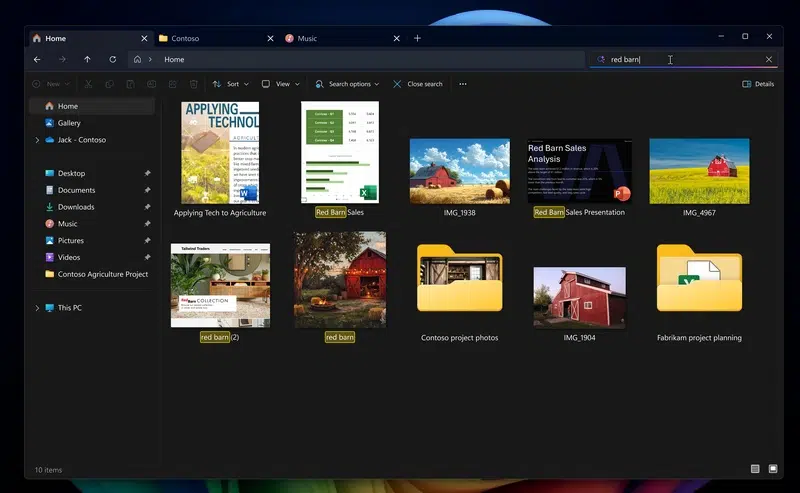
Task: Add a new tab with plus icon
Action: coord(417,38)
